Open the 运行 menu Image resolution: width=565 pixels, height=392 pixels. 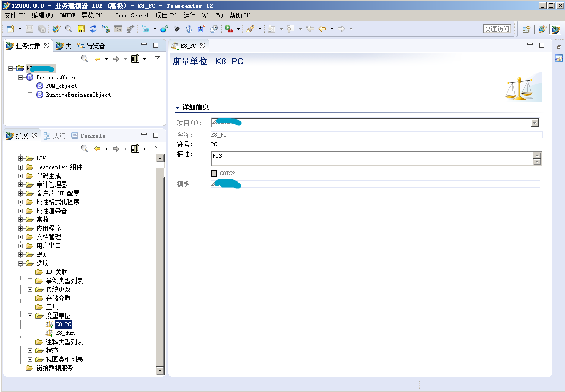tap(189, 15)
